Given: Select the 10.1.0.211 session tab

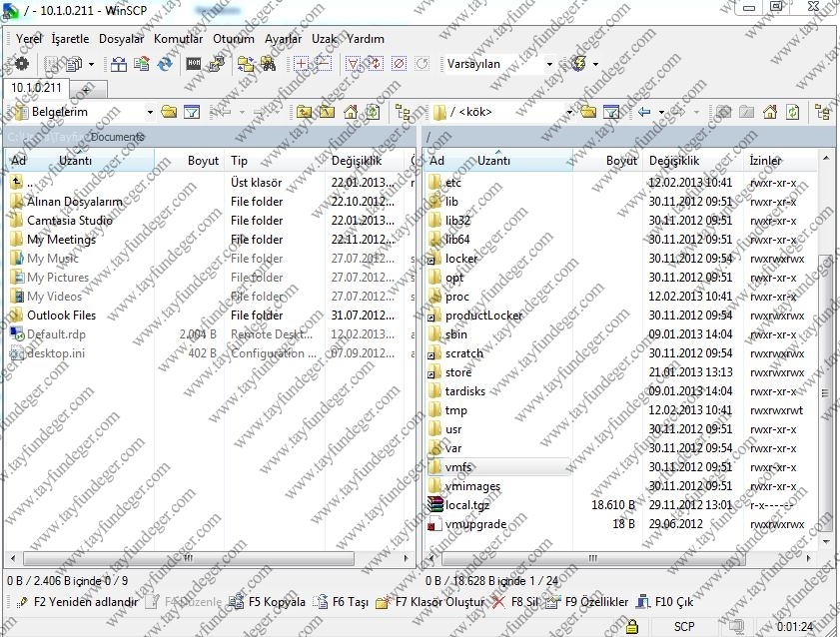Looking at the screenshot, I should click(x=36, y=88).
